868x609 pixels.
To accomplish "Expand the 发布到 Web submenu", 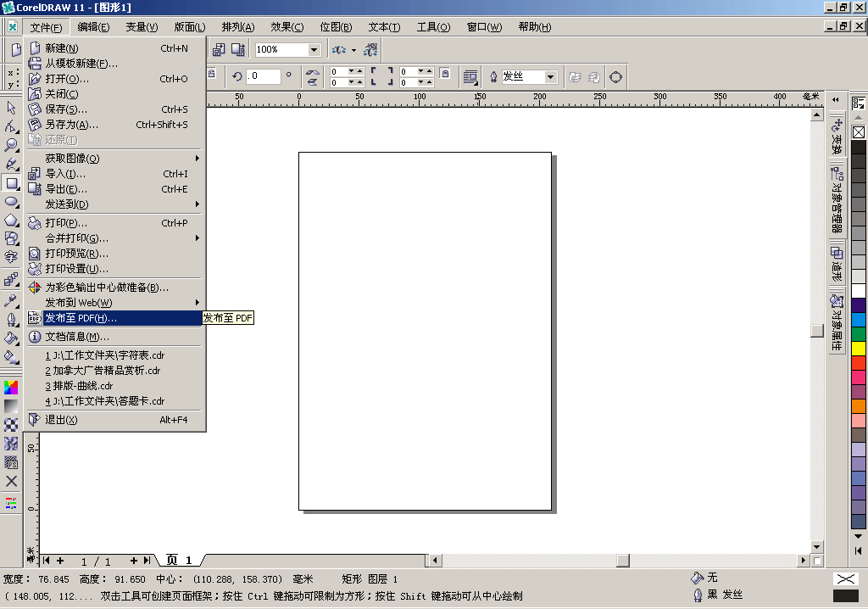I will [114, 303].
